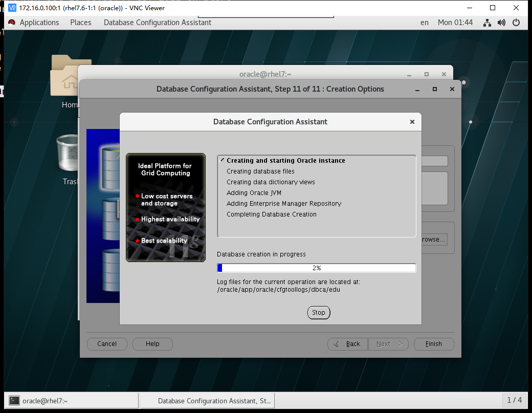Click the disabled Next button
Image resolution: width=532 pixels, height=413 pixels.
click(x=388, y=344)
